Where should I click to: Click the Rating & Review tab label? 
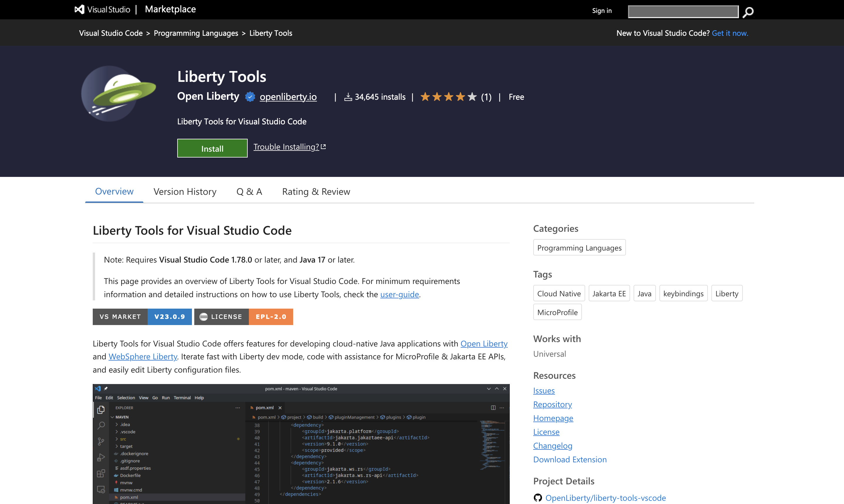(x=316, y=191)
